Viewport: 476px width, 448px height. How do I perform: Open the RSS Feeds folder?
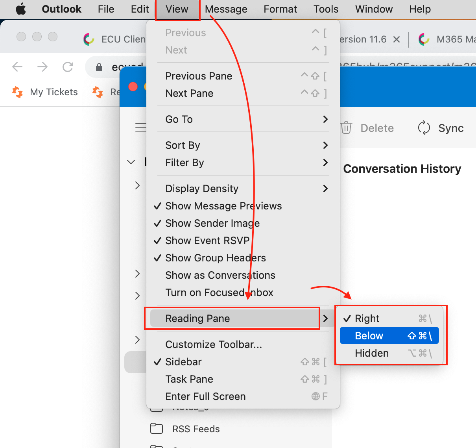[x=196, y=429]
